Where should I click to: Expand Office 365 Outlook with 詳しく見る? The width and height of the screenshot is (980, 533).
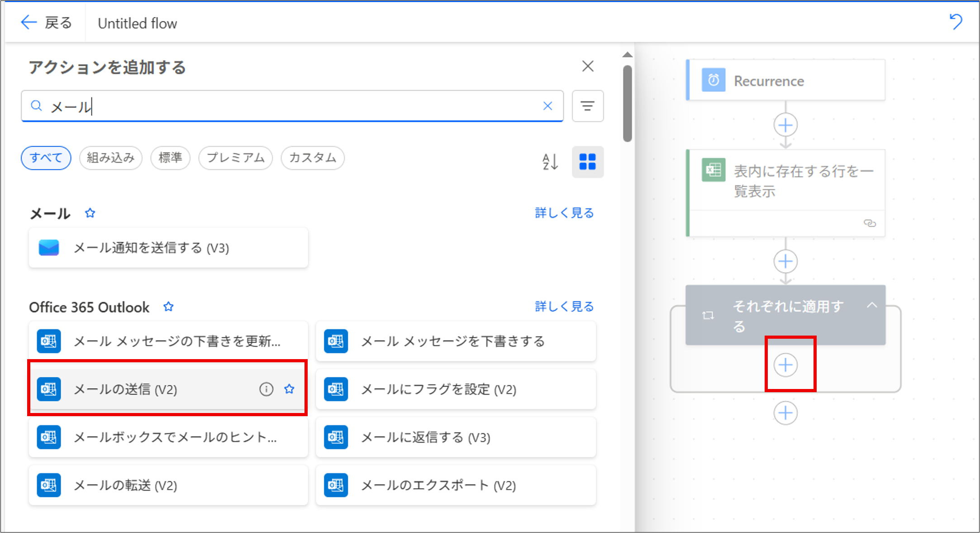(564, 307)
